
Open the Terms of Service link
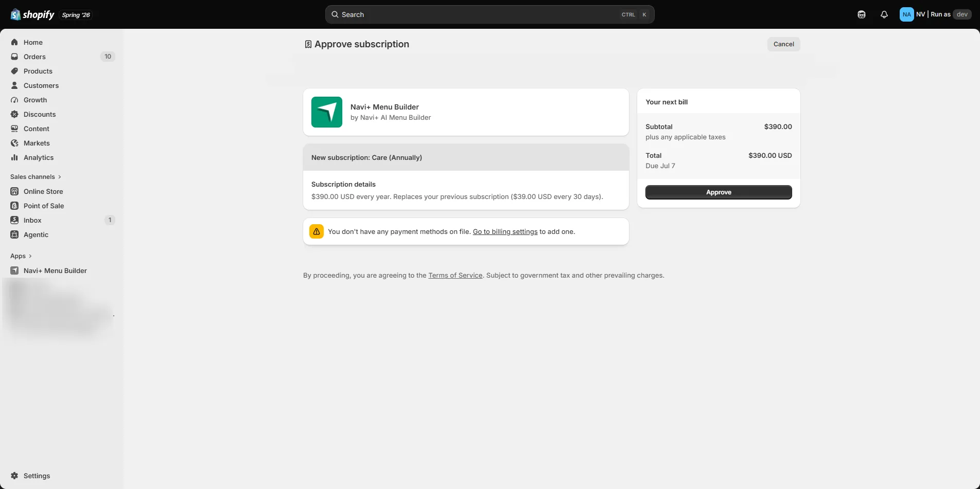coord(455,276)
